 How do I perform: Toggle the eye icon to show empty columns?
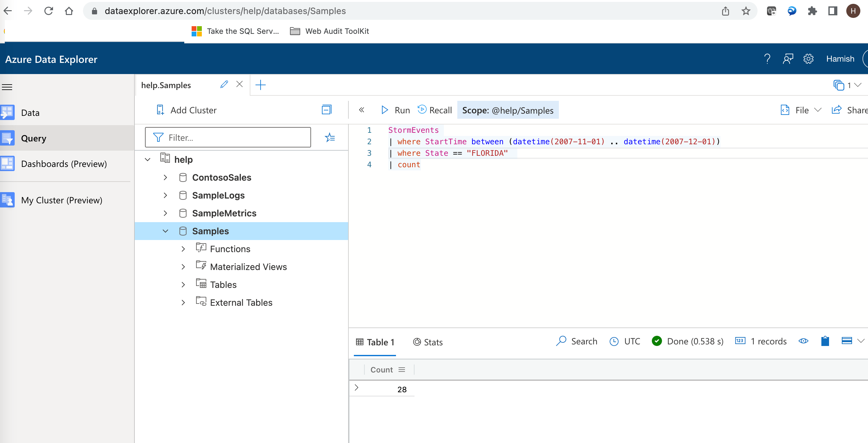[803, 341]
